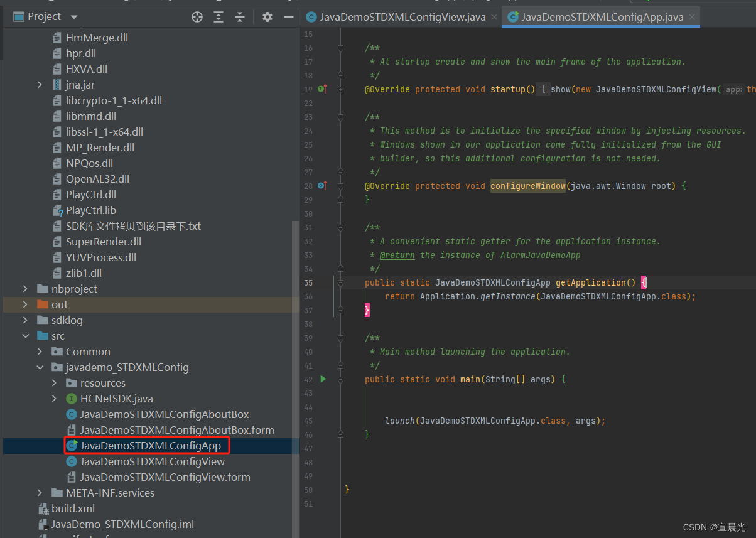Expand the folded startup method on line 19

click(340, 89)
